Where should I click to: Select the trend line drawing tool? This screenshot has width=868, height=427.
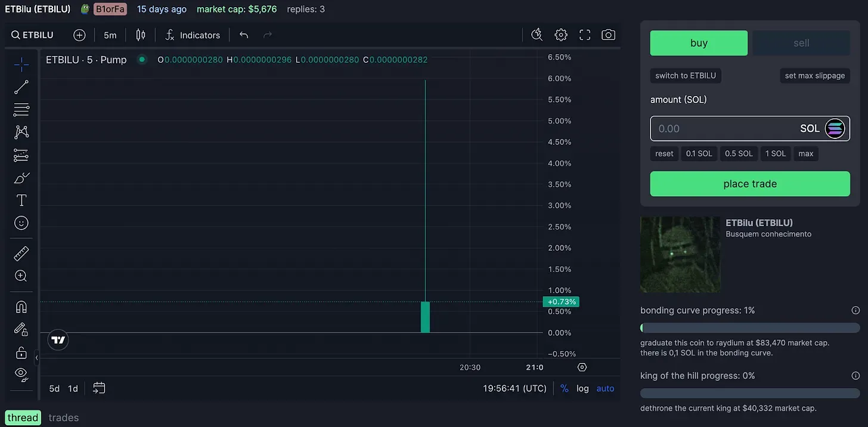(21, 87)
